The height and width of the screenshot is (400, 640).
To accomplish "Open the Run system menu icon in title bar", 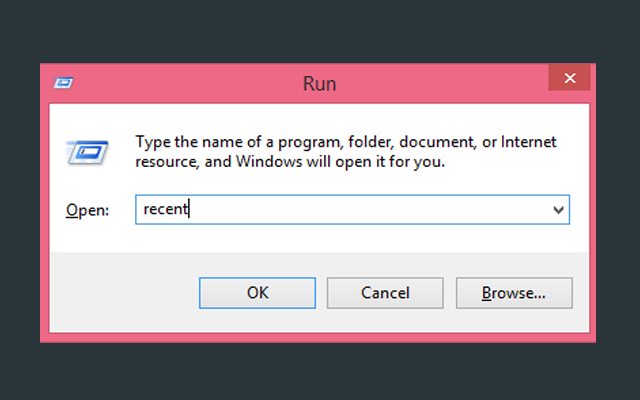I will click(x=63, y=83).
